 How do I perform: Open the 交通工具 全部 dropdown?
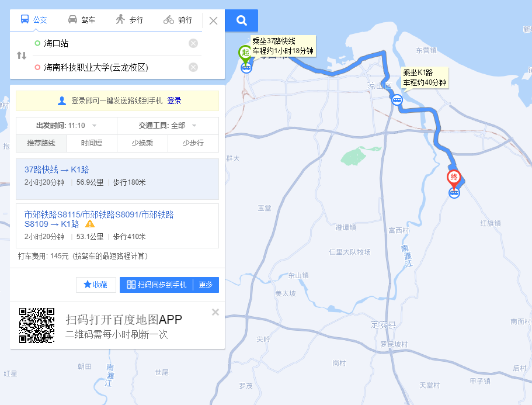tap(168, 126)
